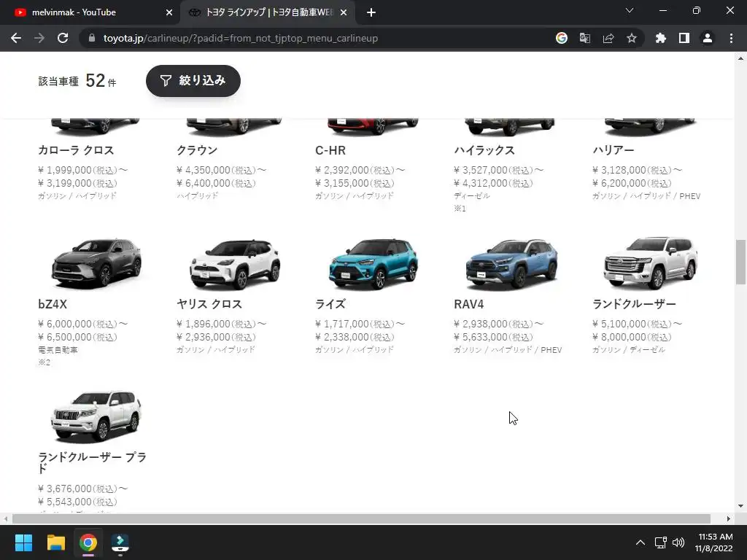Open the C-HR model link

(330, 150)
